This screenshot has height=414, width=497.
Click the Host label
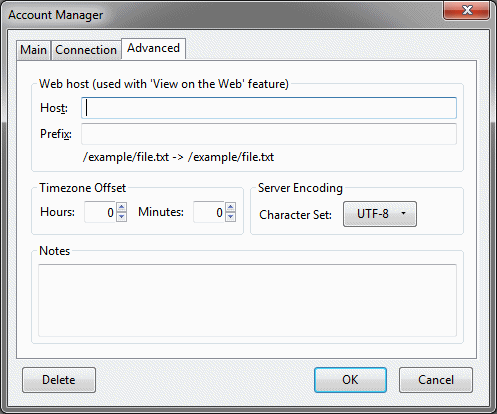54,108
